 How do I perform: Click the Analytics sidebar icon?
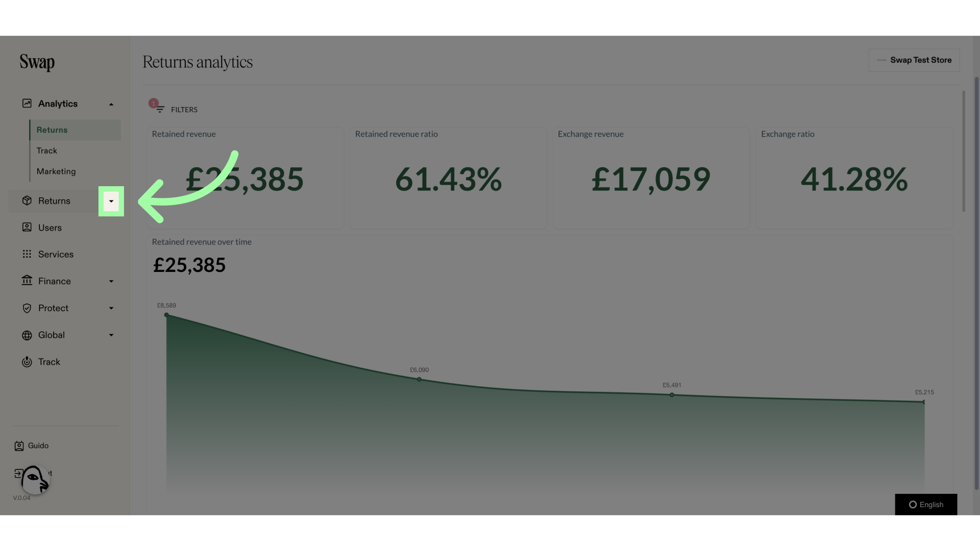point(26,104)
